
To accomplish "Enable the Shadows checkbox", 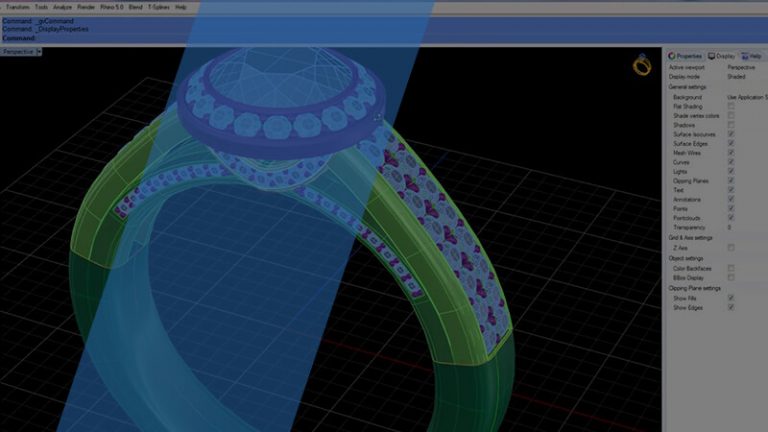I will 731,124.
